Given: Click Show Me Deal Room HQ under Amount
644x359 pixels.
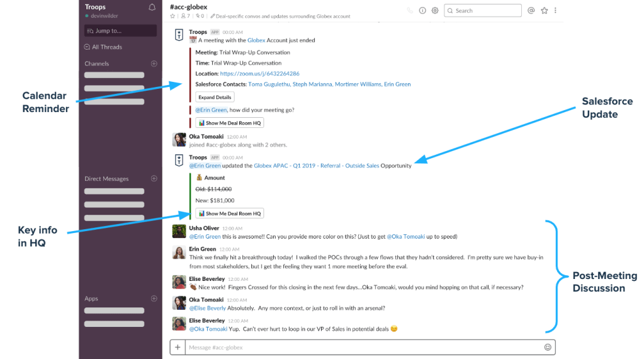Looking at the screenshot, I should [x=229, y=214].
